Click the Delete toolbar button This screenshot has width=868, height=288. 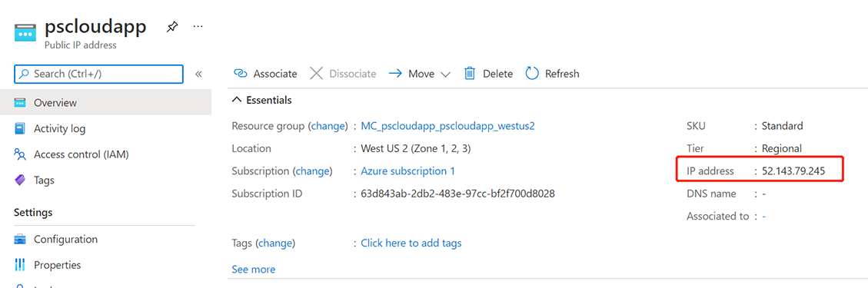click(488, 74)
